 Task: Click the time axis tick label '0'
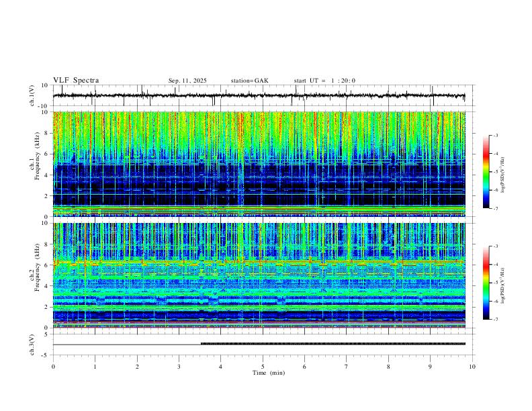coord(53,367)
